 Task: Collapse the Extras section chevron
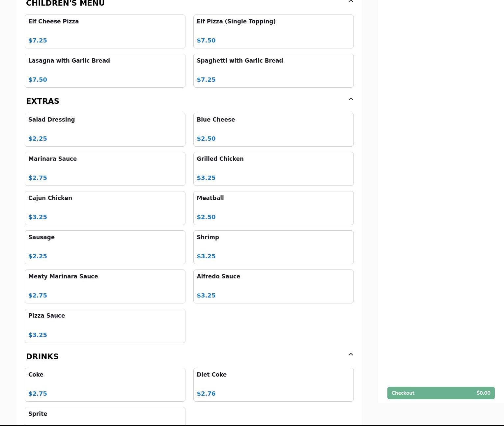pos(350,99)
